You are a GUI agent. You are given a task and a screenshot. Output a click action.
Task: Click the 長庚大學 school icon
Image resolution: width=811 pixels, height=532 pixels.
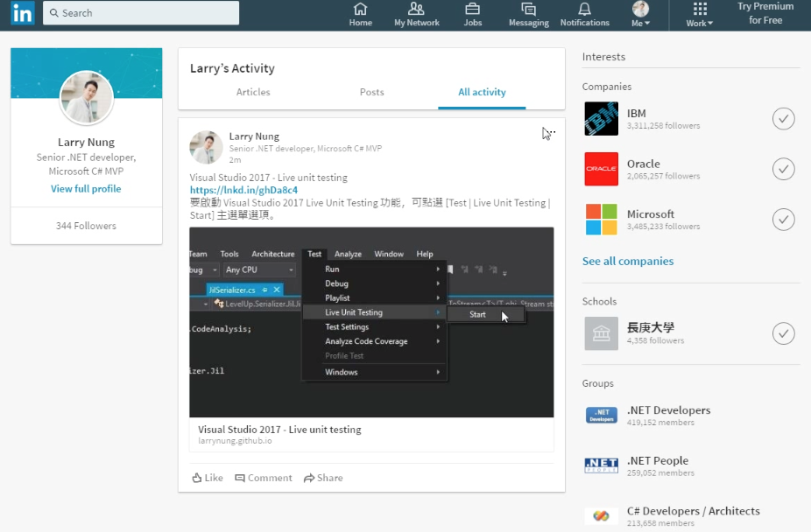click(x=601, y=333)
